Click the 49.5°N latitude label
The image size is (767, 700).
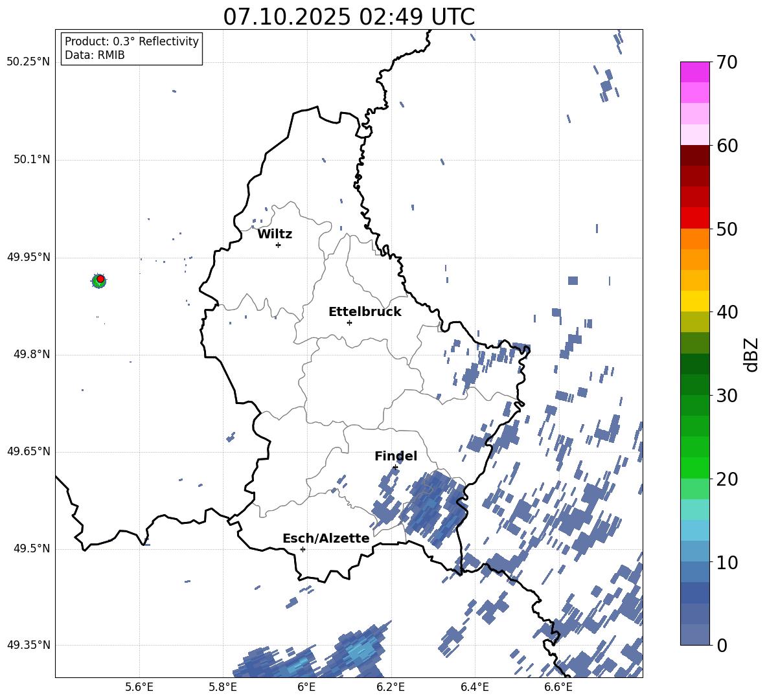click(31, 548)
